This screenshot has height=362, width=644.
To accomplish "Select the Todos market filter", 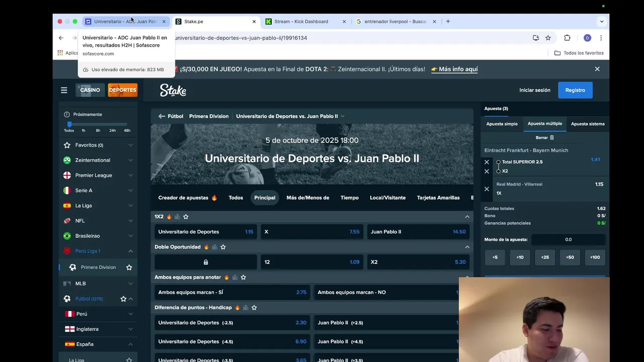I will pyautogui.click(x=235, y=198).
